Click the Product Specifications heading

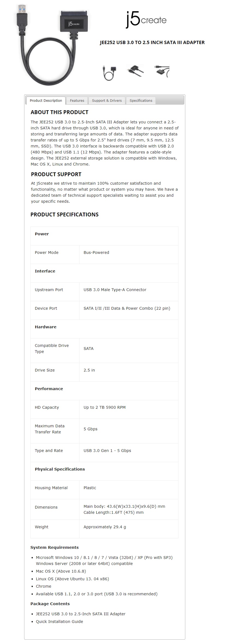[x=64, y=214]
